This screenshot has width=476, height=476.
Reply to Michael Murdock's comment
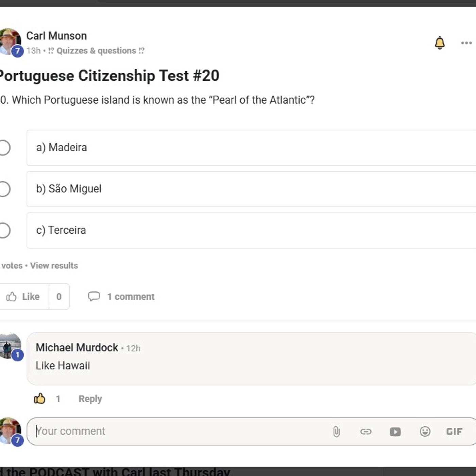[x=90, y=399]
